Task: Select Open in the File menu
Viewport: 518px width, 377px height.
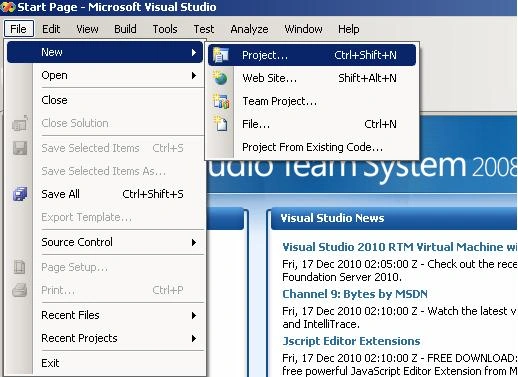Action: [x=105, y=75]
